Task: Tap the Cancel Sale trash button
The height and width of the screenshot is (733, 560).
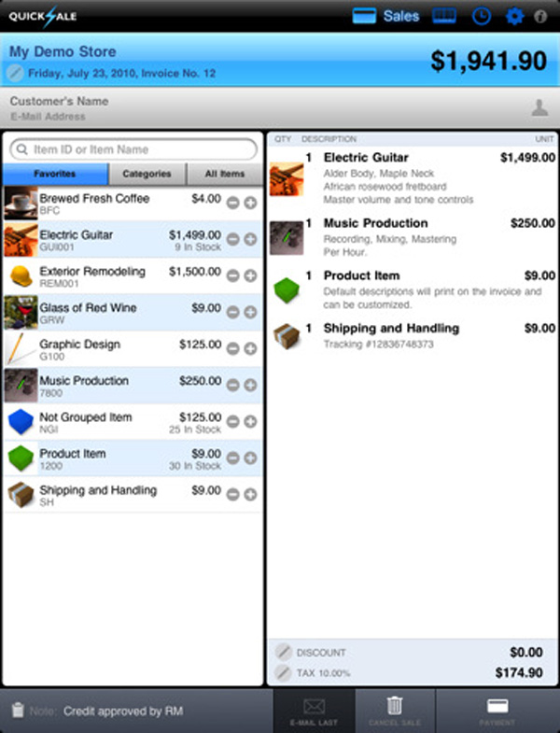Action: point(395,711)
